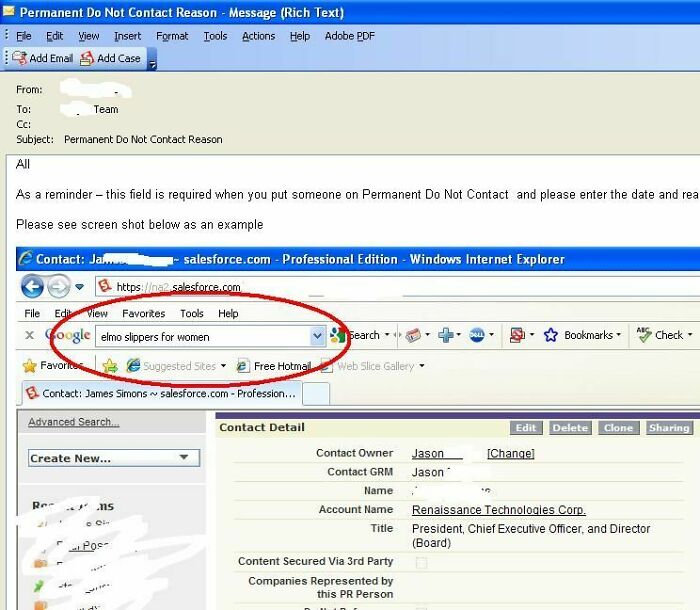
Task: Click the browser Back arrow button
Action: point(32,287)
